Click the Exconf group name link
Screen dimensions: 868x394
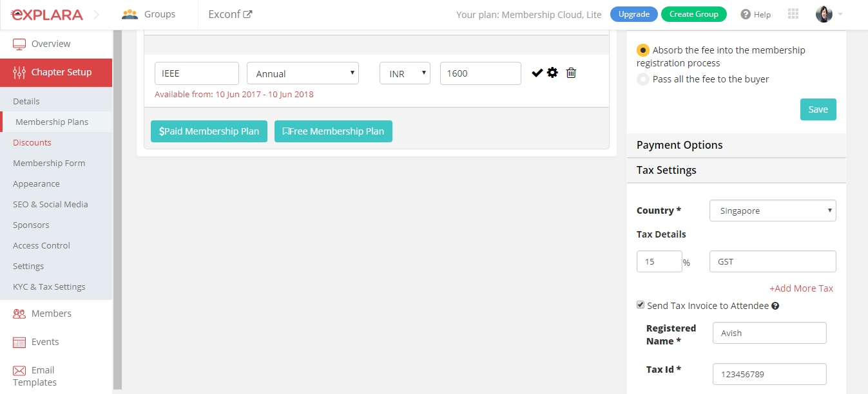point(224,14)
